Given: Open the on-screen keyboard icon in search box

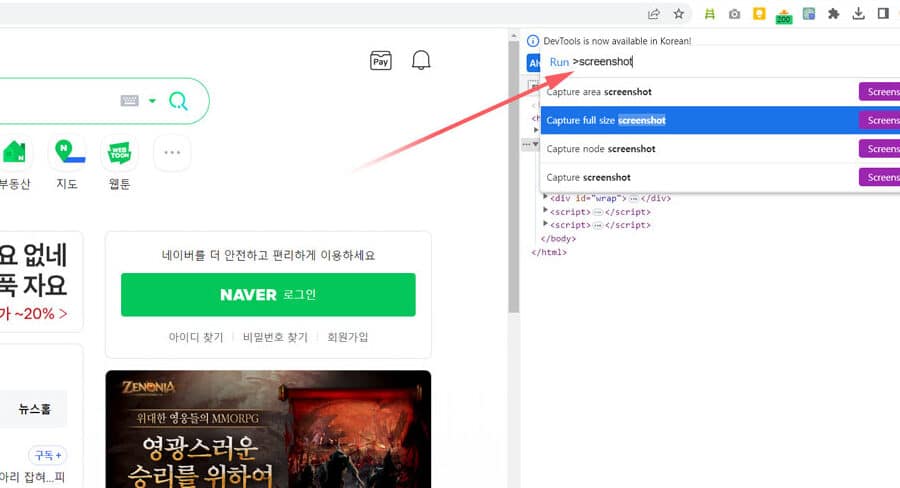Looking at the screenshot, I should [129, 101].
